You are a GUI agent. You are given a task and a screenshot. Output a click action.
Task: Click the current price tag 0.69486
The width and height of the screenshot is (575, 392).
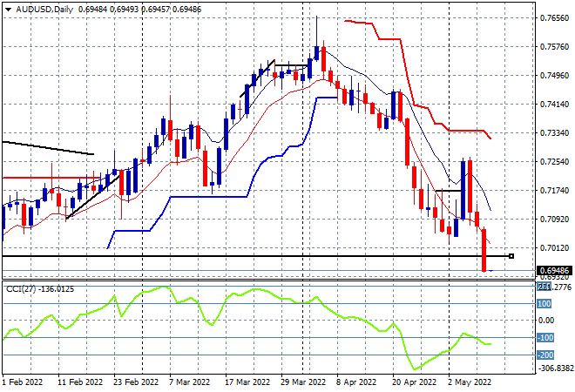[x=555, y=271]
